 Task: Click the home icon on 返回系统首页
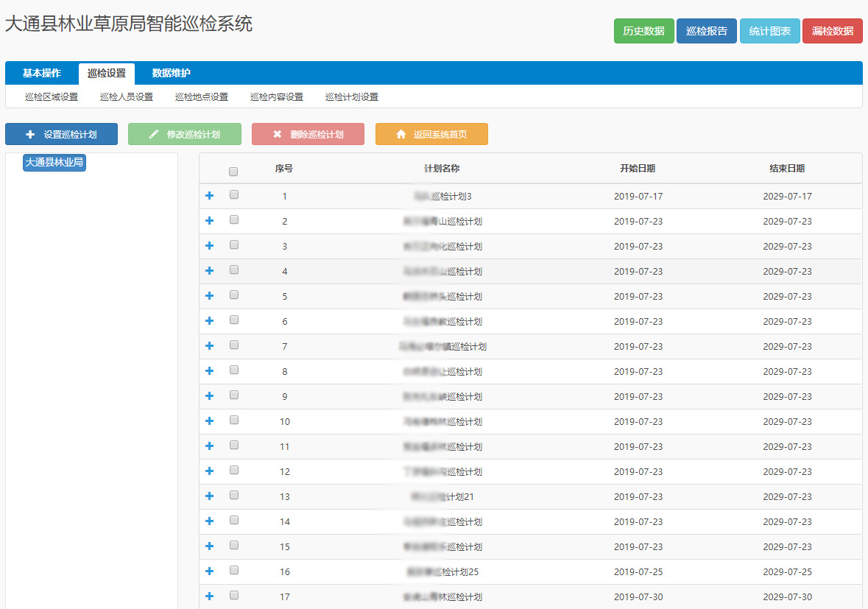pos(401,135)
